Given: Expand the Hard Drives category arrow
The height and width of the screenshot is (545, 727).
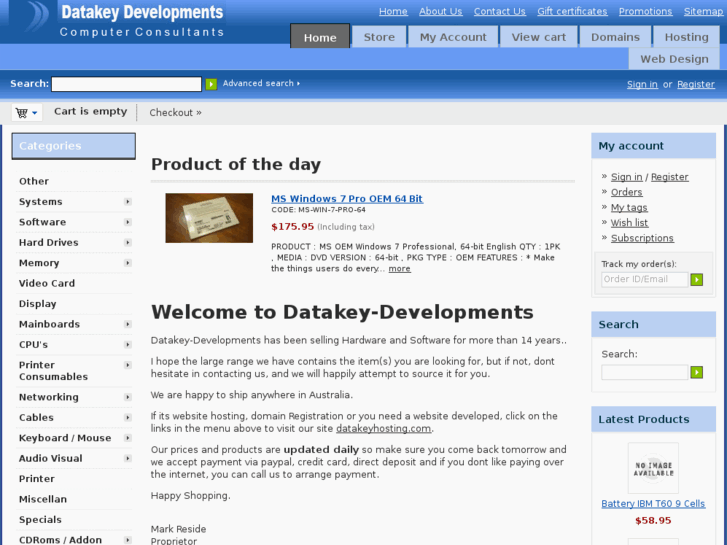Looking at the screenshot, I should click(x=128, y=243).
